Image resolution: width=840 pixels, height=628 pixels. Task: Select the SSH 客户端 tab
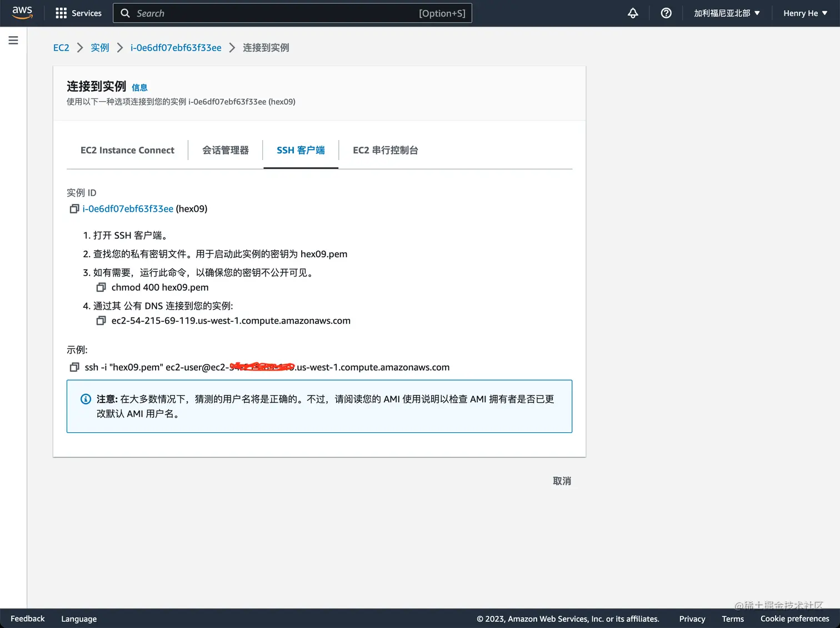[x=301, y=150]
